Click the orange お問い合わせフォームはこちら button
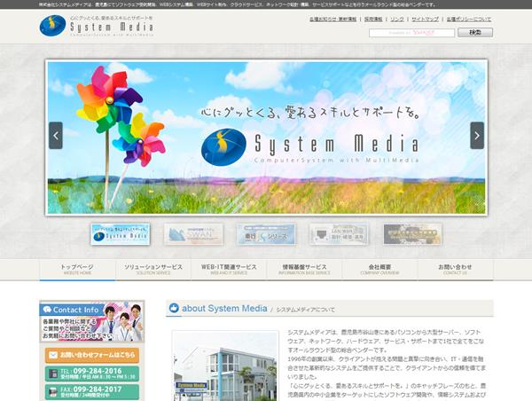Viewport: 532px width, 401px height. pyautogui.click(x=92, y=355)
